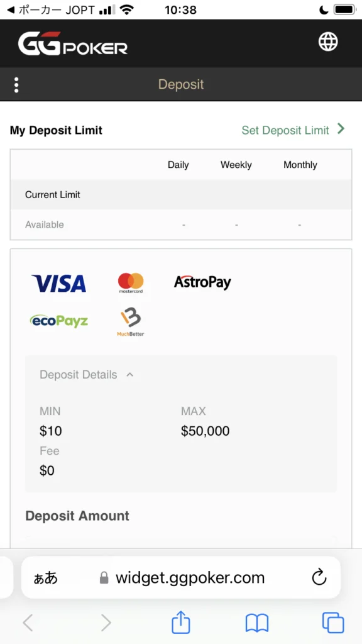Tap the GGPoker logo
Screen dimensions: 362x644
[73, 43]
